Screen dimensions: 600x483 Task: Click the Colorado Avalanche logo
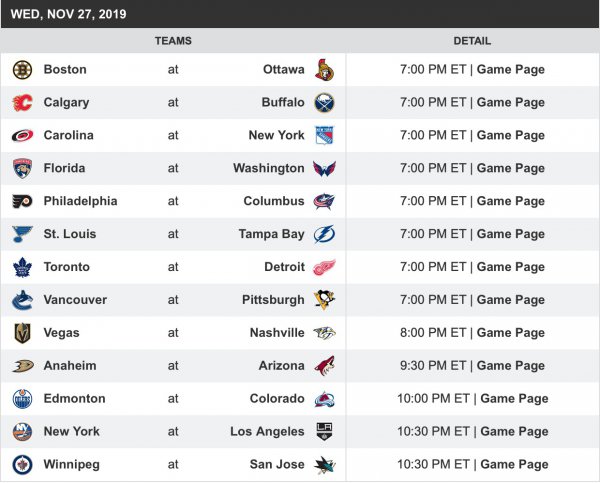[324, 399]
